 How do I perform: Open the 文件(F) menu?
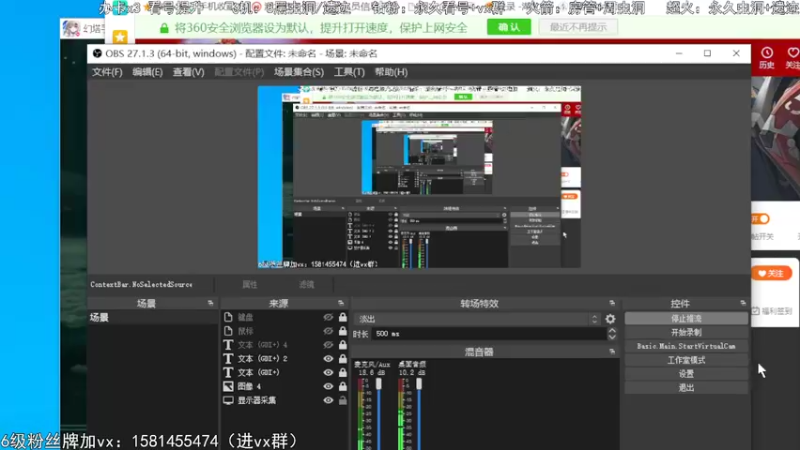click(107, 72)
